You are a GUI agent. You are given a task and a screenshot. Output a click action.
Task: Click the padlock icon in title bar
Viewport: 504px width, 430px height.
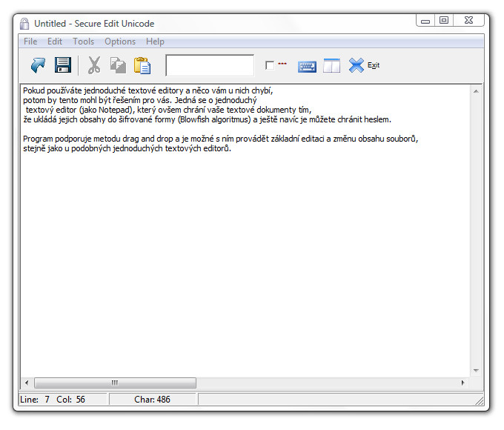click(x=24, y=24)
